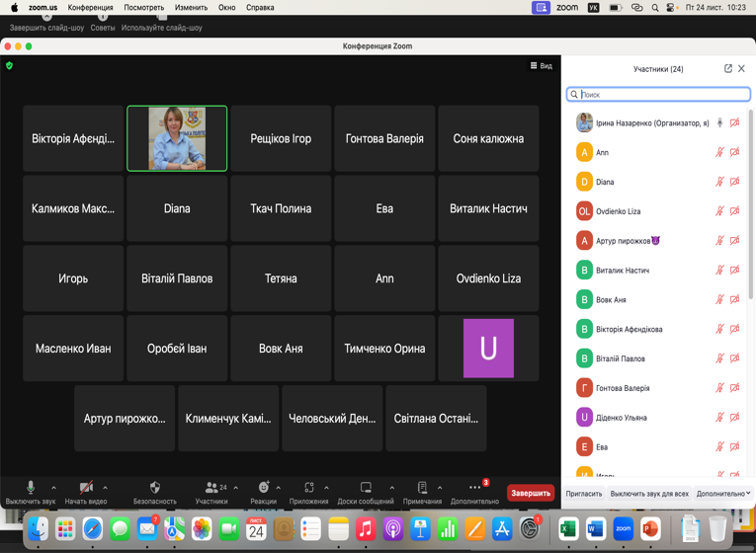The height and width of the screenshot is (553, 756).
Task: Expand the video options arrow beside camera
Action: 105,488
